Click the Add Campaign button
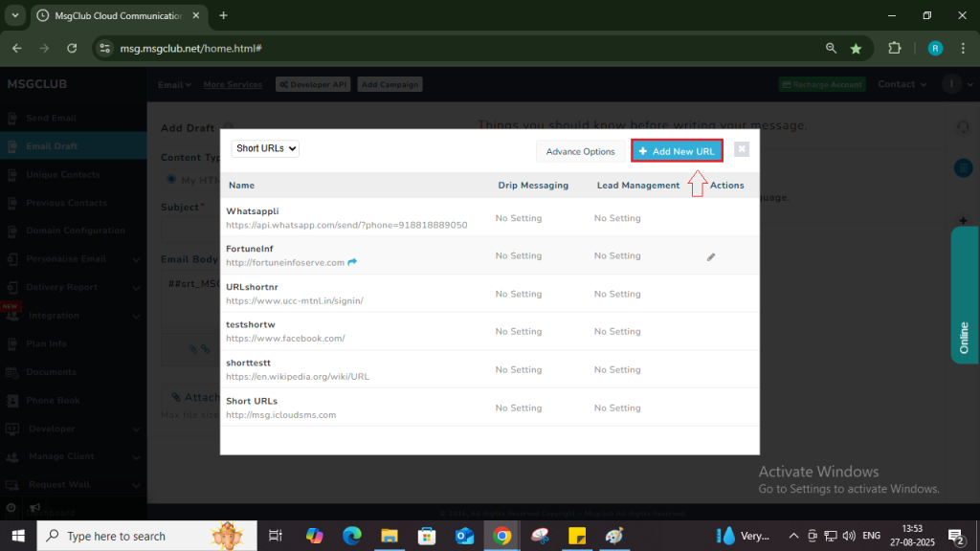Viewport: 980px width, 551px height. 390,84
